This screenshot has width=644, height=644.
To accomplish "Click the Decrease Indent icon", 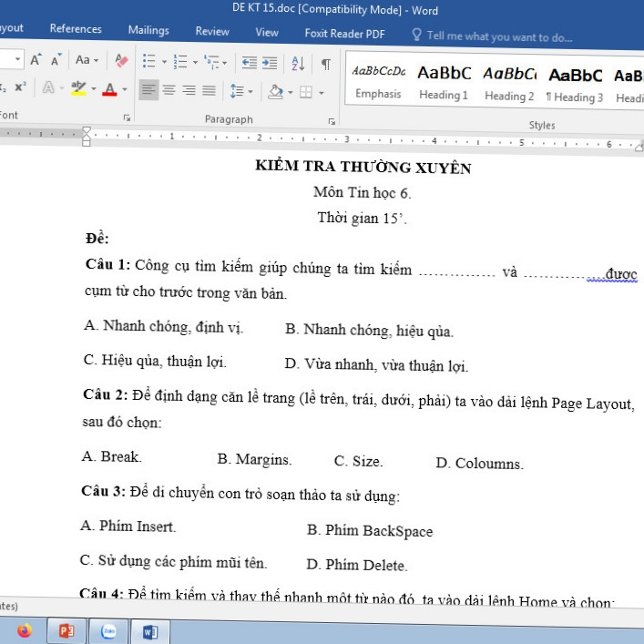I will point(250,63).
